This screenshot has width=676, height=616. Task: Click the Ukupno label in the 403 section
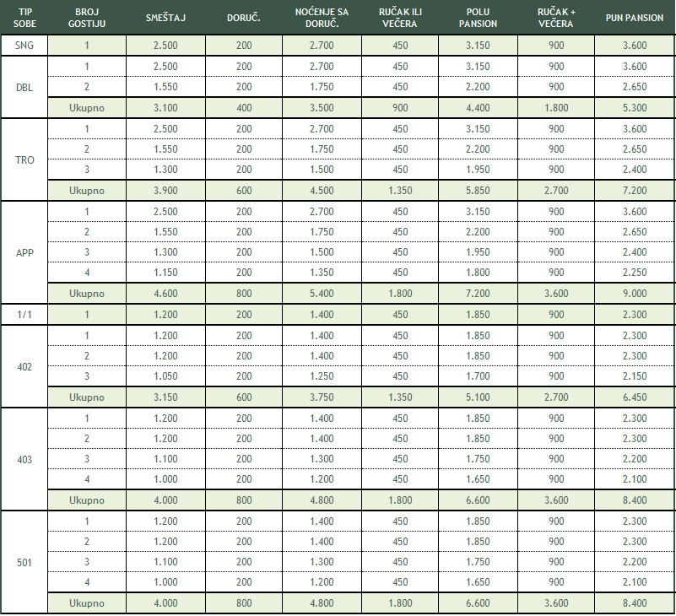(87, 500)
